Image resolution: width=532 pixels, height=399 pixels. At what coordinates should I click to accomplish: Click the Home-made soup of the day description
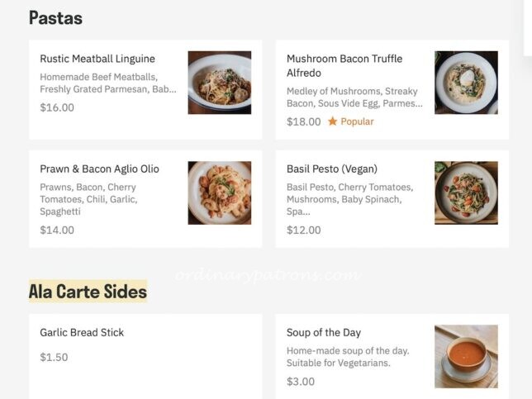(348, 357)
